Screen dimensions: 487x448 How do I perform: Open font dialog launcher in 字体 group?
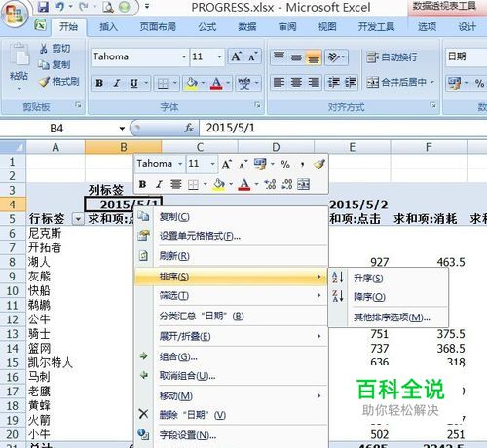pos(257,105)
